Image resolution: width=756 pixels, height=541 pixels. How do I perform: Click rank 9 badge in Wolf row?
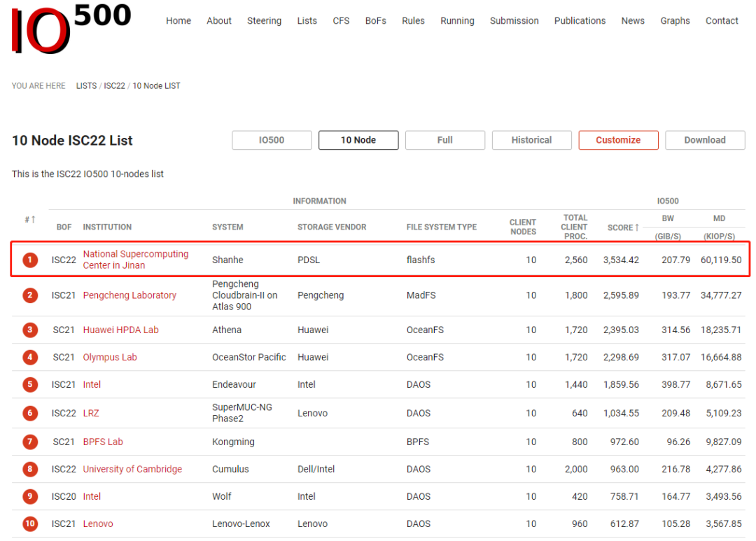30,496
